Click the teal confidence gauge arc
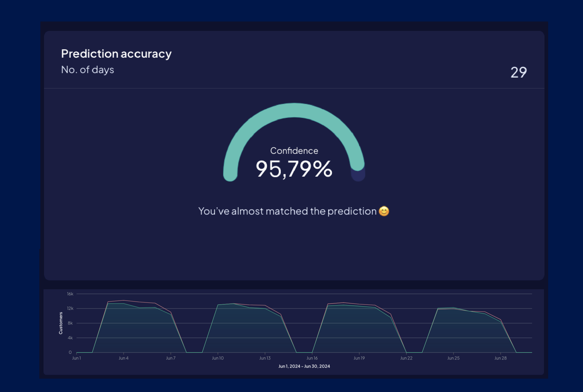This screenshot has width=583, height=392. (x=294, y=110)
